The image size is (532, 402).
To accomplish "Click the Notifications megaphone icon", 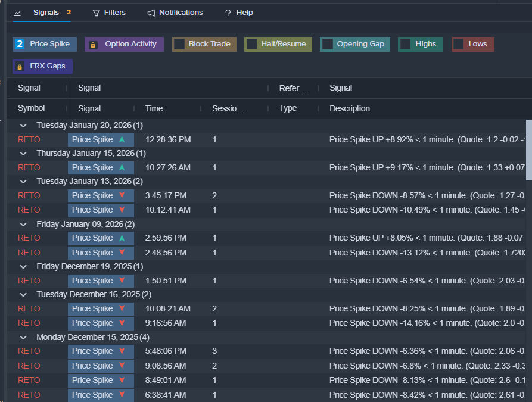I will tap(151, 13).
